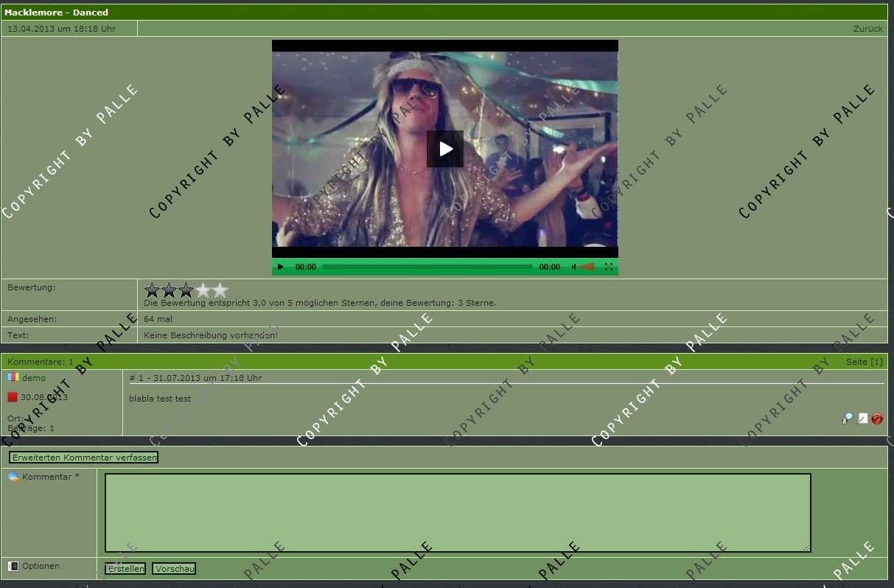This screenshot has width=894, height=588.
Task: Enter fullscreen mode on the video player
Action: click(609, 267)
